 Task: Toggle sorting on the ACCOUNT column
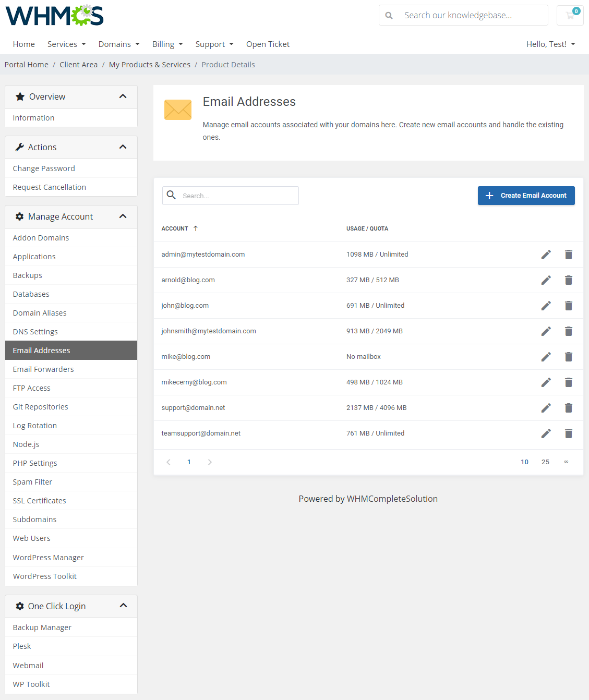(179, 228)
